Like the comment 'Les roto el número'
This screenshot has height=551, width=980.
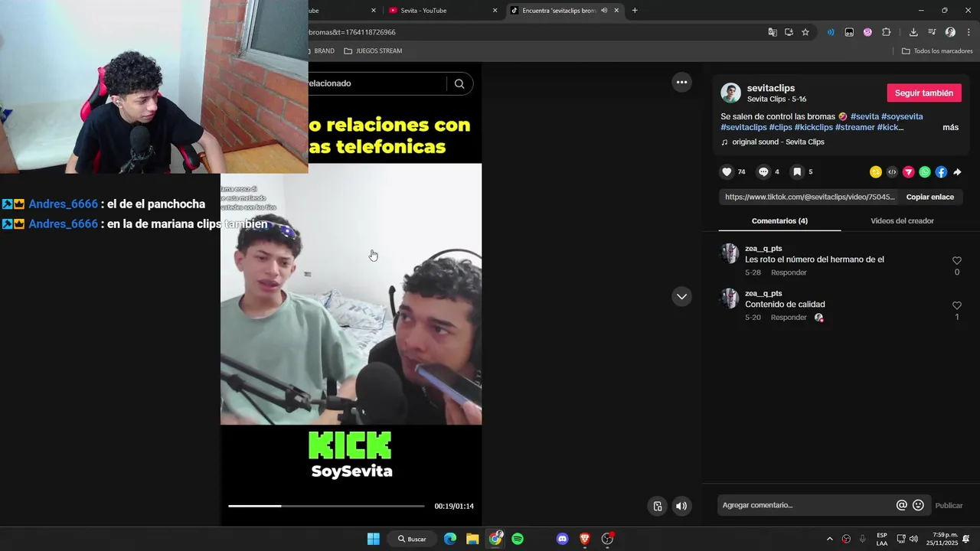[956, 261]
